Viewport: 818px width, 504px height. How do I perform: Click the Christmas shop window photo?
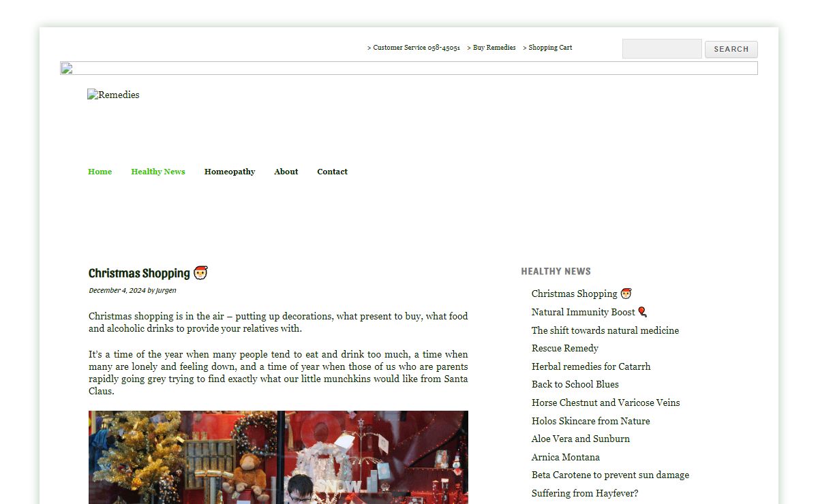(x=278, y=456)
